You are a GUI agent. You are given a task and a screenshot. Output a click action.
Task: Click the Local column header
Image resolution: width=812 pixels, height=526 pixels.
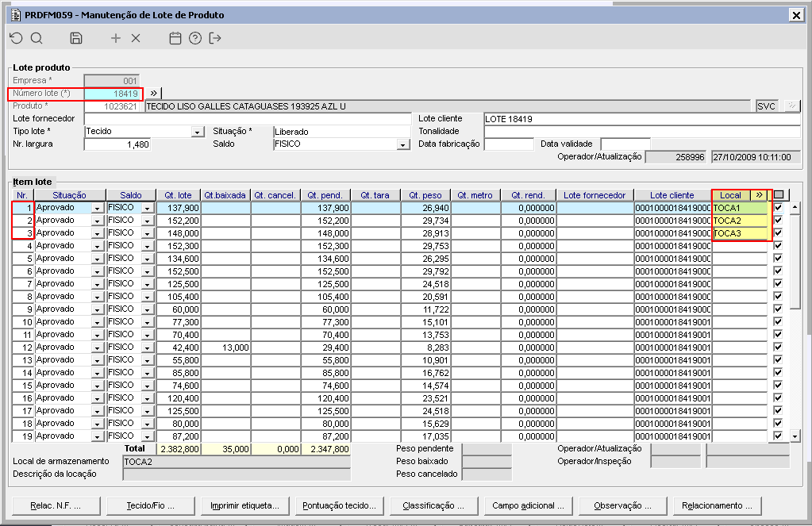(x=730, y=195)
